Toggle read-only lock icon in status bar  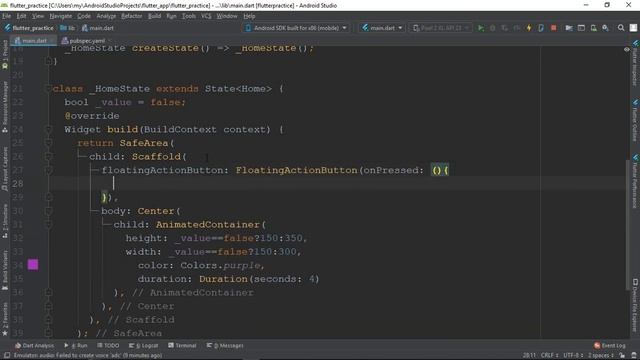pyautogui.click(x=622, y=356)
